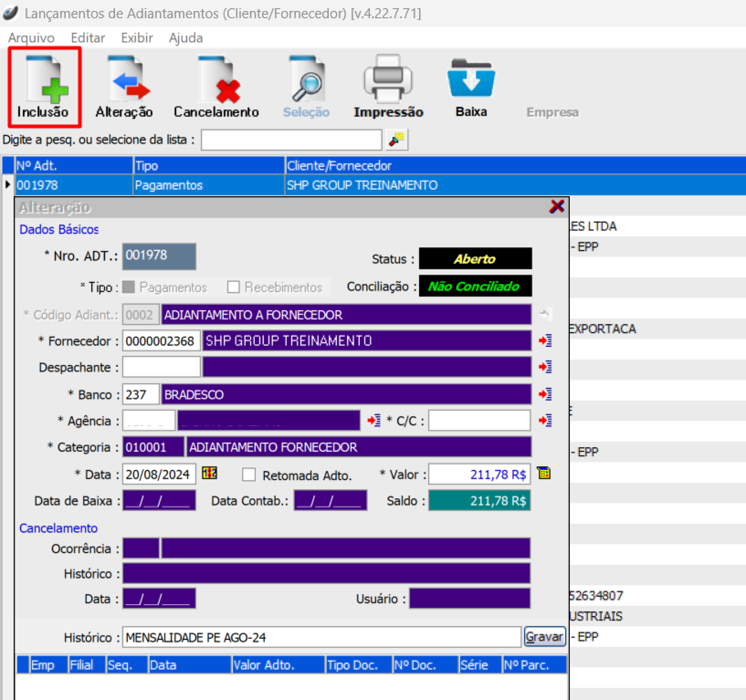Open the Exibir menu
Screen dimensions: 746x700
point(137,38)
